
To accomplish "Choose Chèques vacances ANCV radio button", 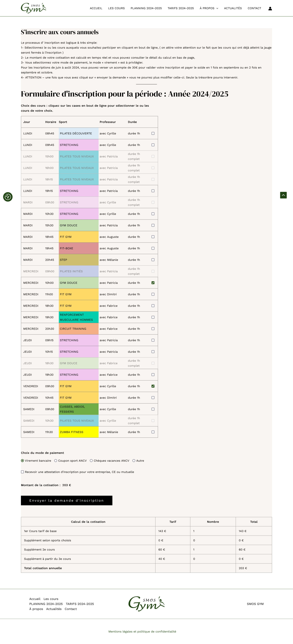I will click(91, 461).
